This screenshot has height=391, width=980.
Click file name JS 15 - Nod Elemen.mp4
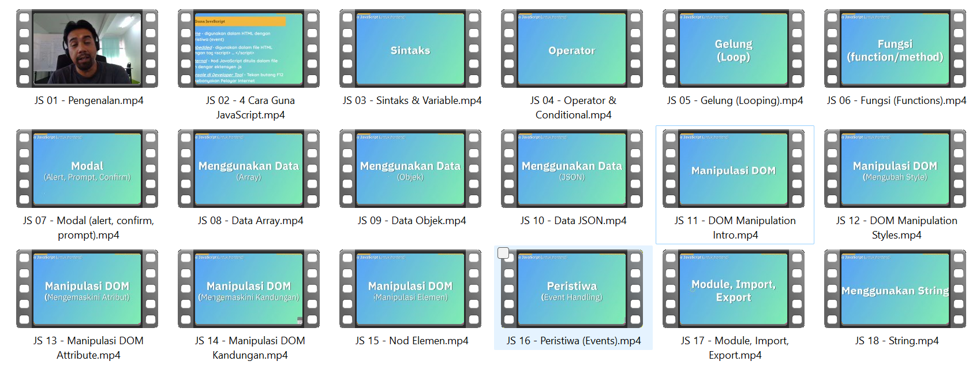(x=412, y=341)
